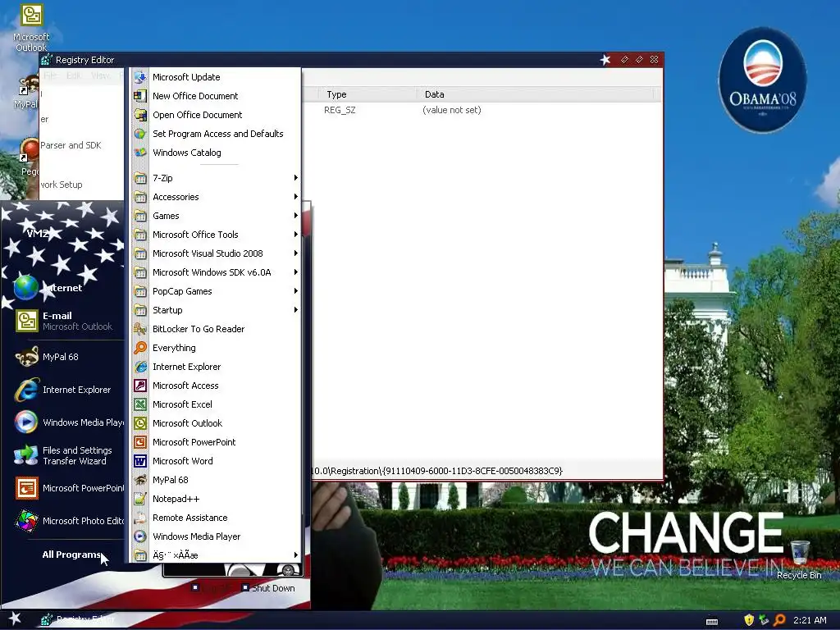Launch the Everything search icon
Viewport: 840px width, 630px height.
pyautogui.click(x=140, y=348)
